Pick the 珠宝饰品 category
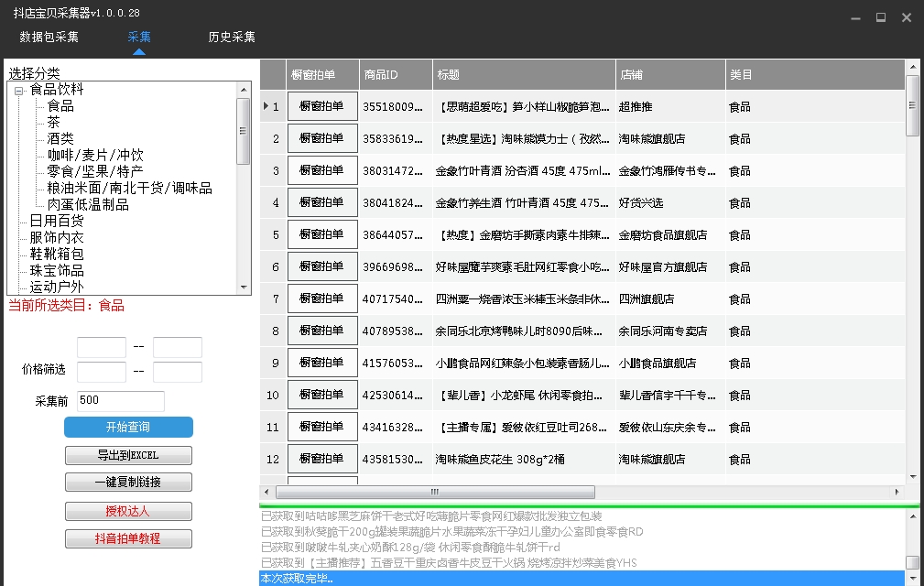This screenshot has width=924, height=586. 57,271
